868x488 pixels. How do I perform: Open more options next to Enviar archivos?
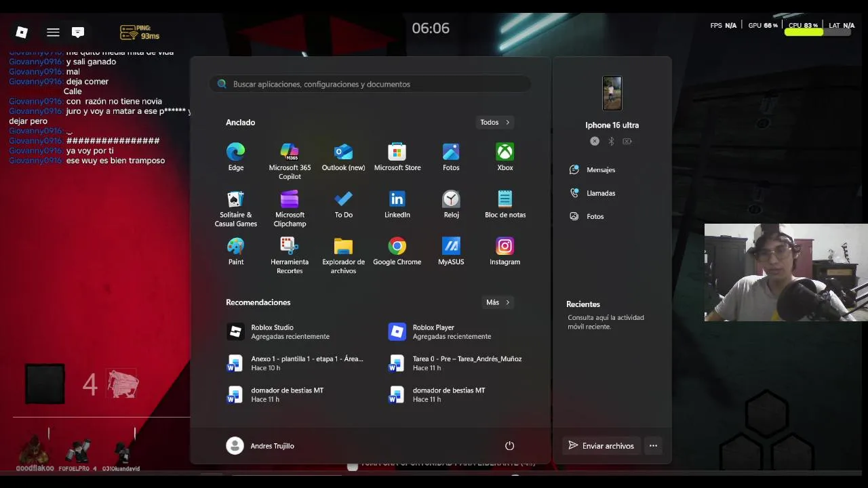[653, 445]
